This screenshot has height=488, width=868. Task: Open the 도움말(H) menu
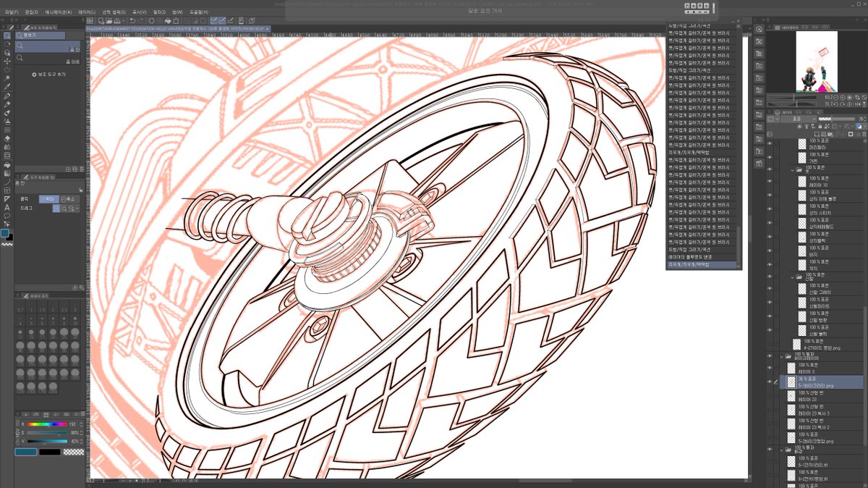199,12
